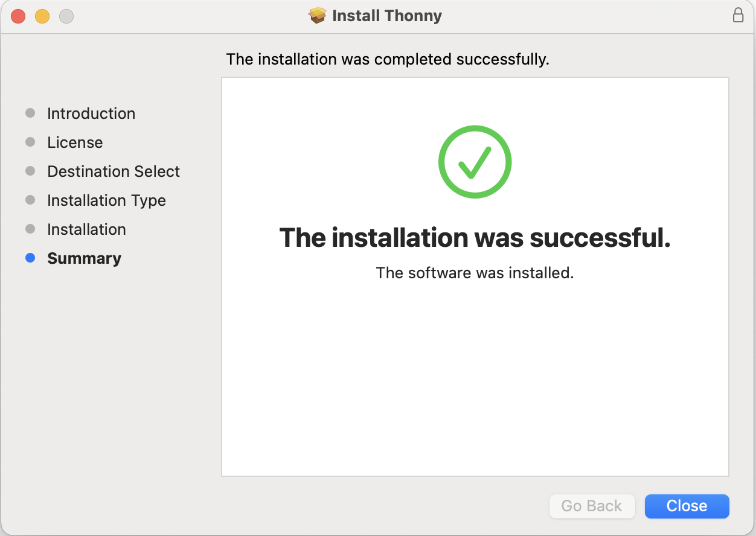Click the blue Summary step indicator dot
Viewport: 756px width, 536px height.
30,258
